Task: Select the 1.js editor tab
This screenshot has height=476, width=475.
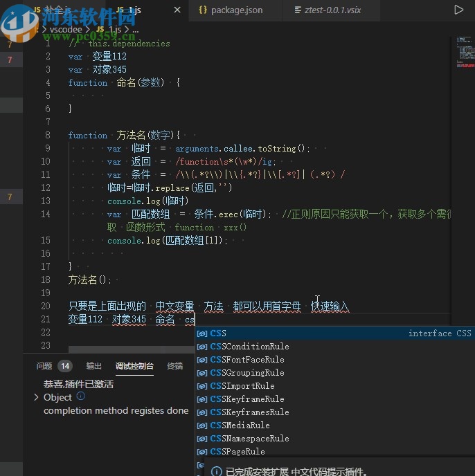Action: click(147, 10)
